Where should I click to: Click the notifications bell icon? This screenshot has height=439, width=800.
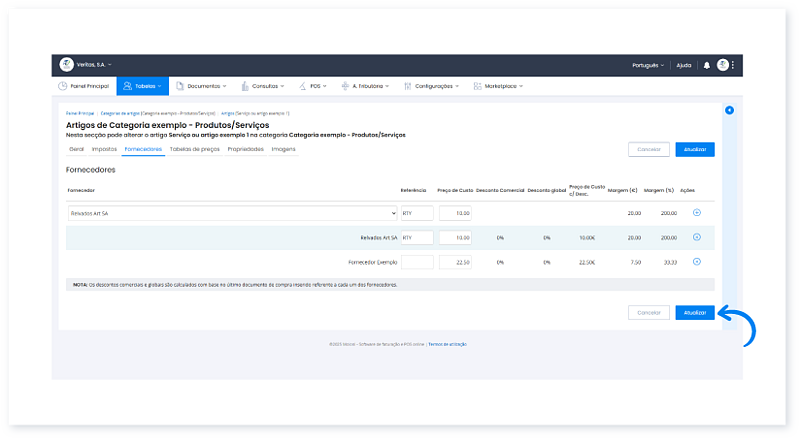coord(707,65)
